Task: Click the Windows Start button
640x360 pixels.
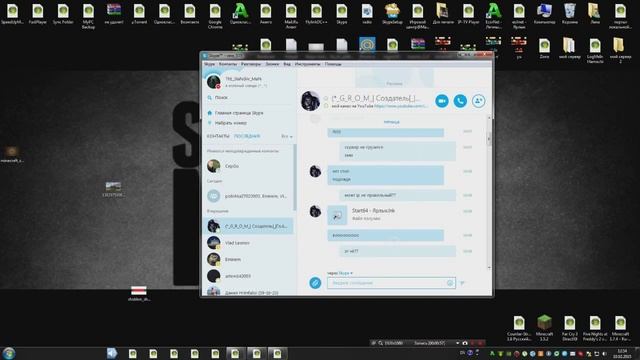Action: (x=9, y=353)
